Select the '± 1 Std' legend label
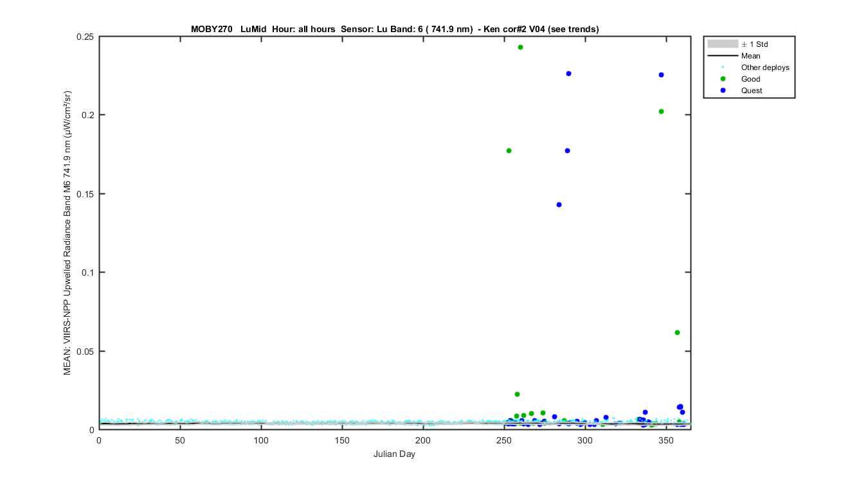This screenshot has width=868, height=482. point(754,44)
